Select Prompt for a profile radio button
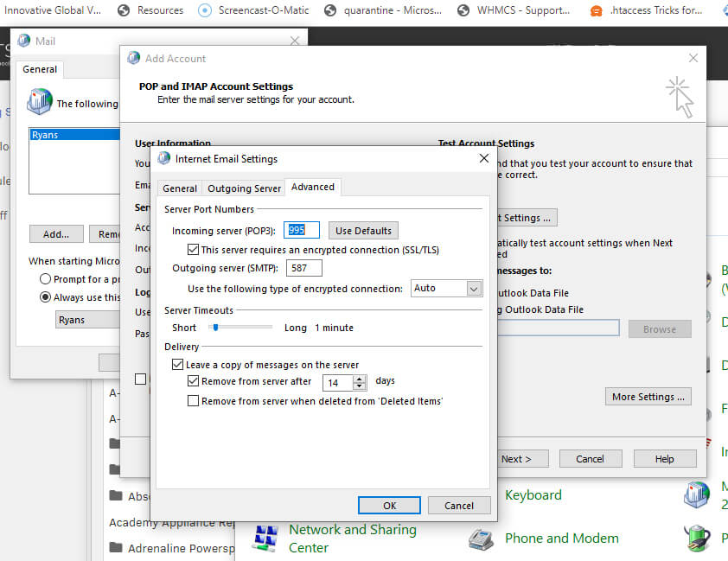This screenshot has width=728, height=561. pyautogui.click(x=45, y=279)
